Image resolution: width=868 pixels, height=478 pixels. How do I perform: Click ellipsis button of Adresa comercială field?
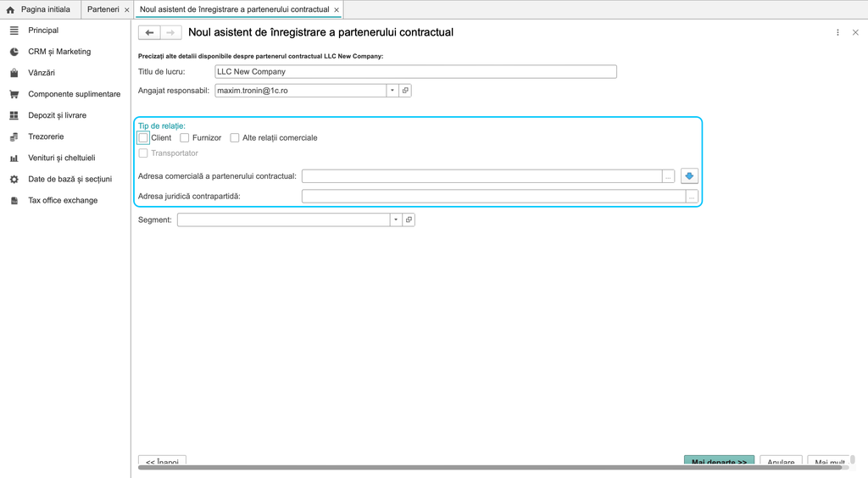pyautogui.click(x=668, y=176)
